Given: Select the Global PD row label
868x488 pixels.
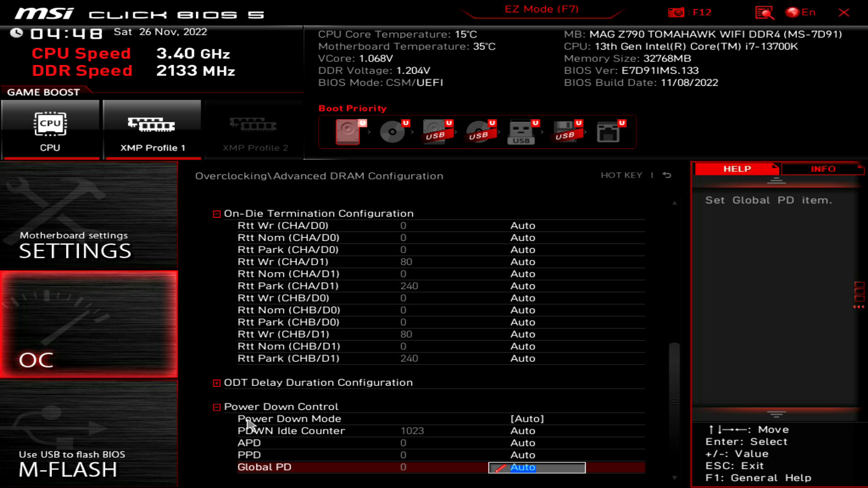Looking at the screenshot, I should coord(264,467).
